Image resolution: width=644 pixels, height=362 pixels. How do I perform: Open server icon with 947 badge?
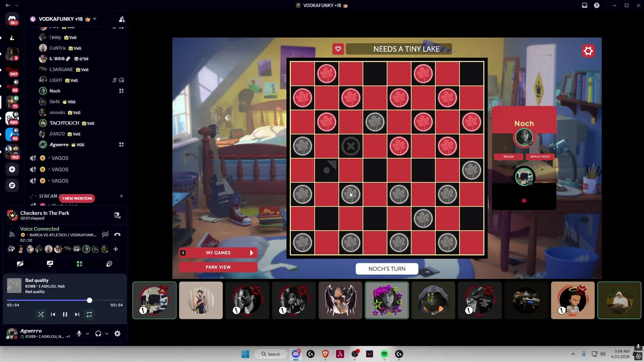tap(12, 70)
